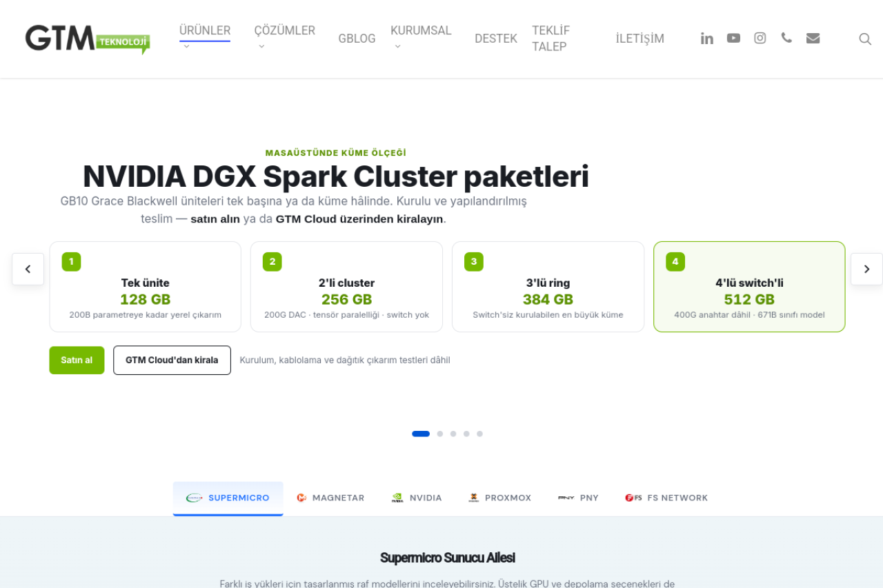Switch to the SUPERMICRO tab

click(x=228, y=498)
